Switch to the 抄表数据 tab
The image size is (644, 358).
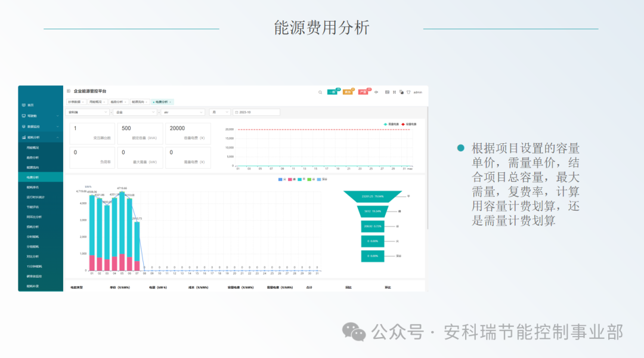(x=76, y=102)
